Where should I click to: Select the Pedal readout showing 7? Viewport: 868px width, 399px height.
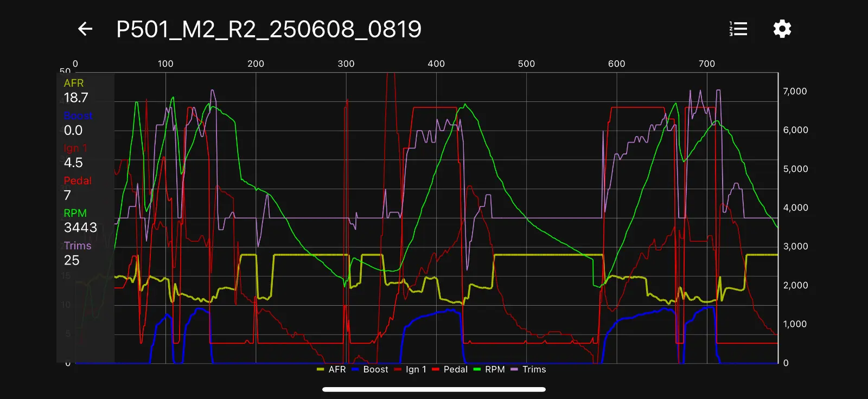(x=67, y=195)
